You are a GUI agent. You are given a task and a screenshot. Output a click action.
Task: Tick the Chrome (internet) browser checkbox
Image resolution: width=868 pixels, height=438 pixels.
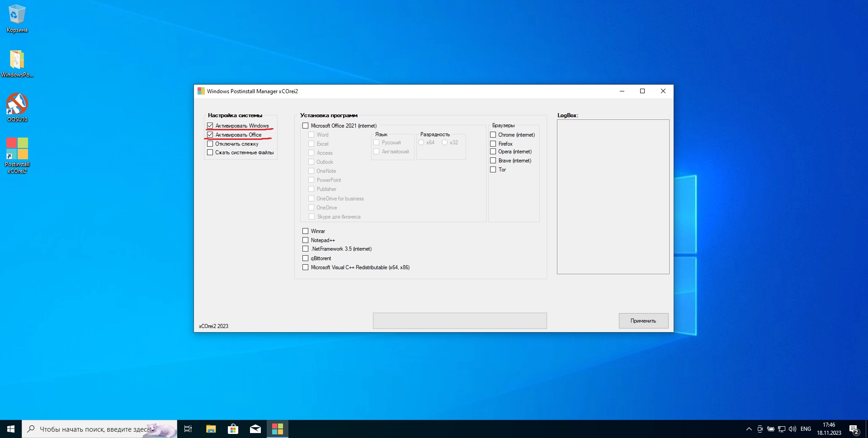point(493,135)
